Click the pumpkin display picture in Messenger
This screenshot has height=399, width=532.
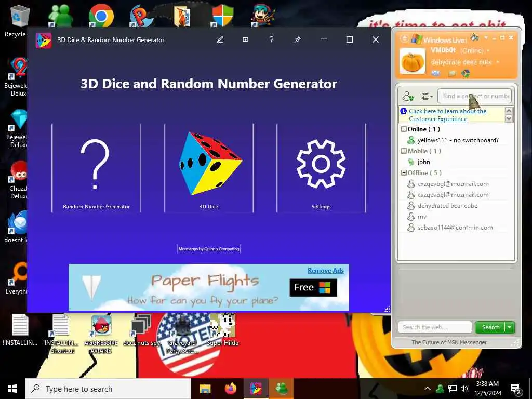tap(412, 61)
